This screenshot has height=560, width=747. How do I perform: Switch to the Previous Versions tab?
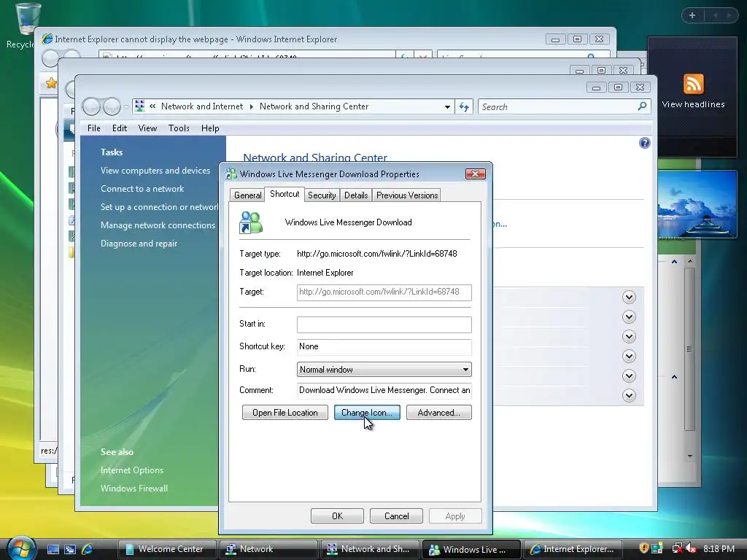tap(407, 195)
